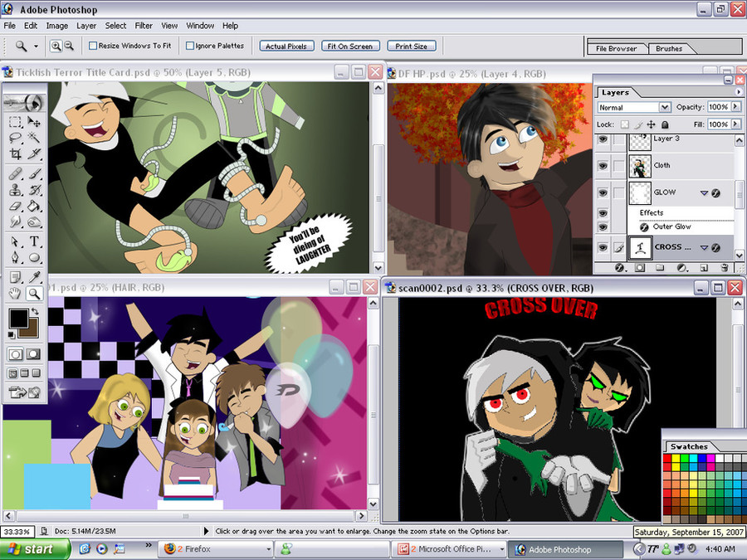This screenshot has height=560, width=747.
Task: Switch to the File Browser tab
Action: tap(617, 48)
